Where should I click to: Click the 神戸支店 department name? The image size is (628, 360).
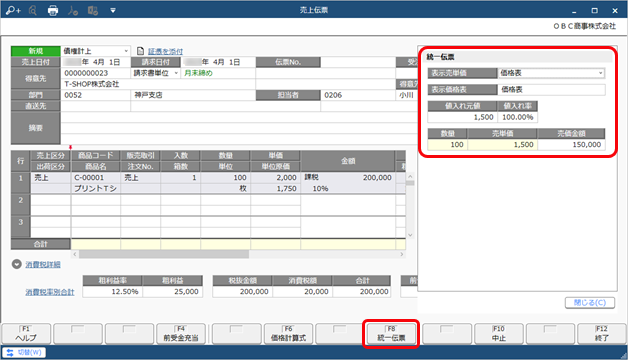pos(148,95)
